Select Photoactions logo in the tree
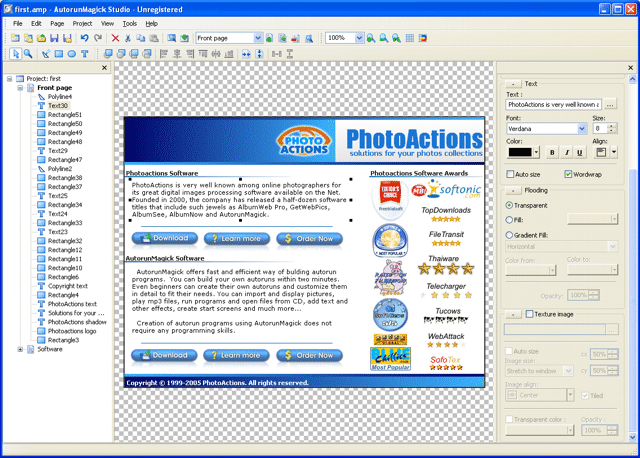Viewport: 640px width, 458px height. point(72,331)
